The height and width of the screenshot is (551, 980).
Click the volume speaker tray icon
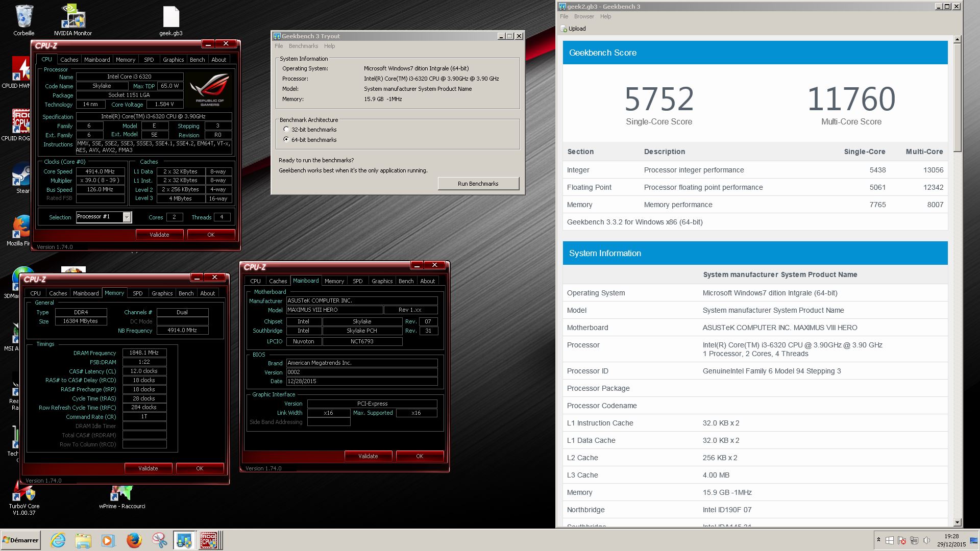(x=926, y=540)
